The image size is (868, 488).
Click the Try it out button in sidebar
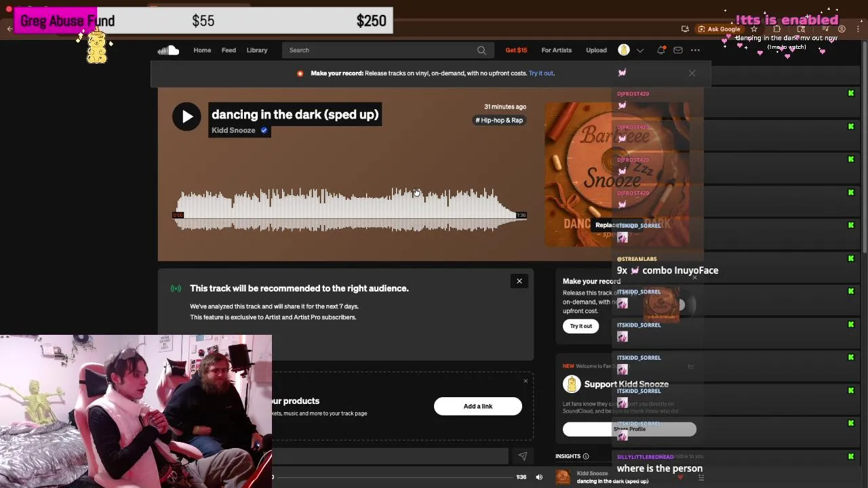[x=580, y=326]
